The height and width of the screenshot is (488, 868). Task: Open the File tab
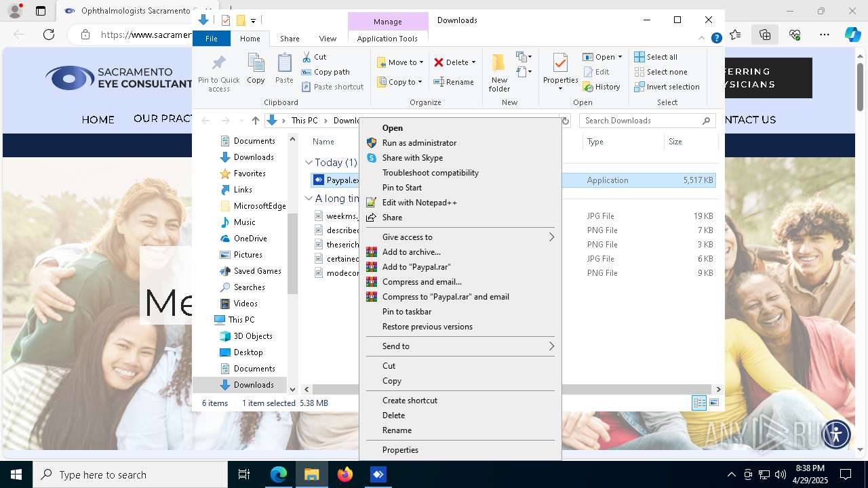click(212, 39)
